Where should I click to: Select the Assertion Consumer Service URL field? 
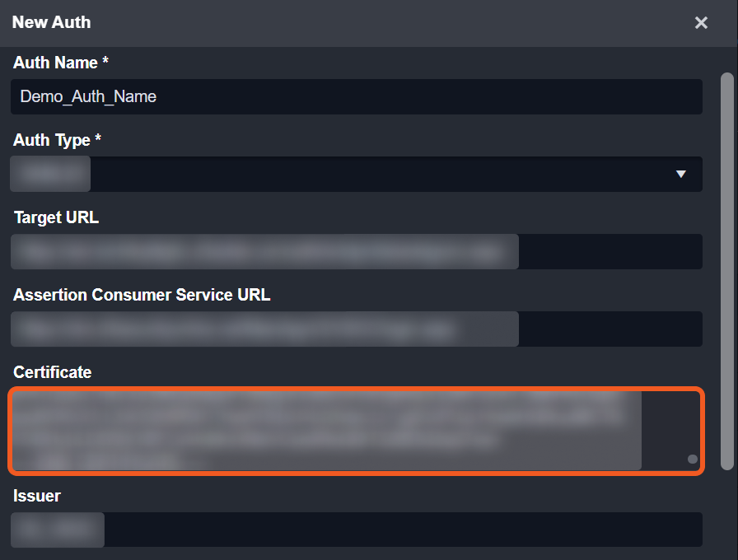pos(610,329)
